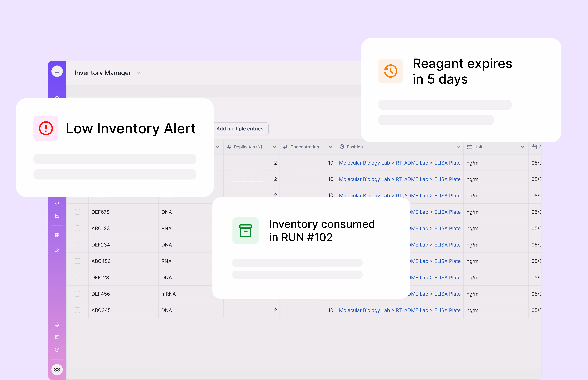Open Replicates (N) column dropdown arrow

point(274,147)
